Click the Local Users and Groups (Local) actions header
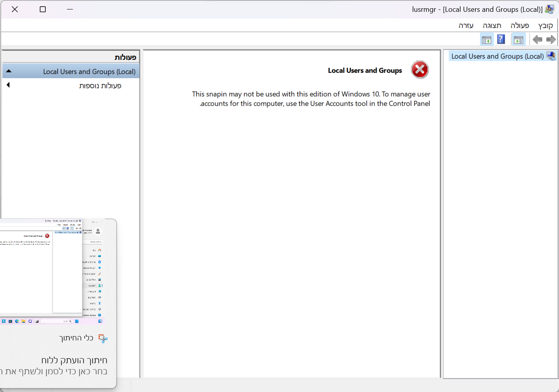Viewport: 559px width, 392px height. point(71,72)
